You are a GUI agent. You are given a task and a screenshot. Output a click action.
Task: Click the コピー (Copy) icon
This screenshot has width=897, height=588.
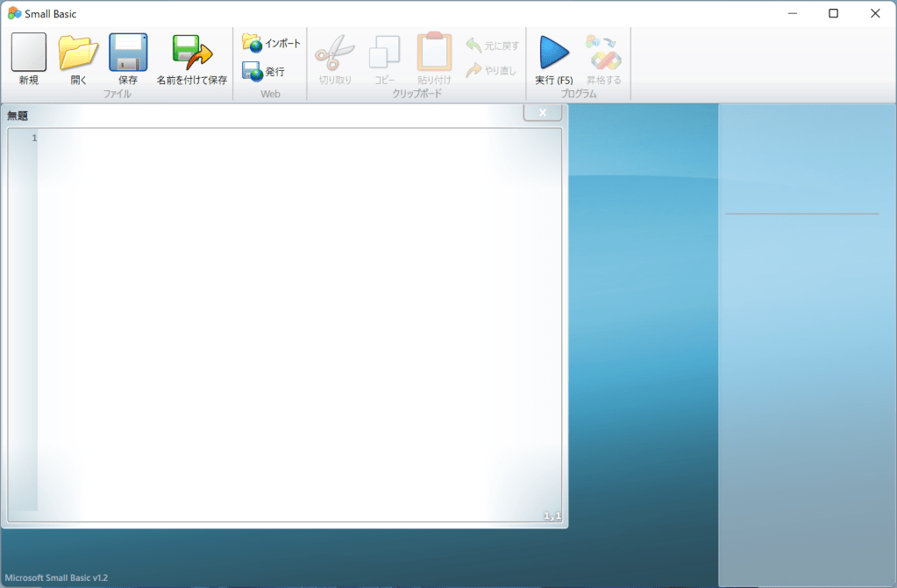(x=384, y=53)
